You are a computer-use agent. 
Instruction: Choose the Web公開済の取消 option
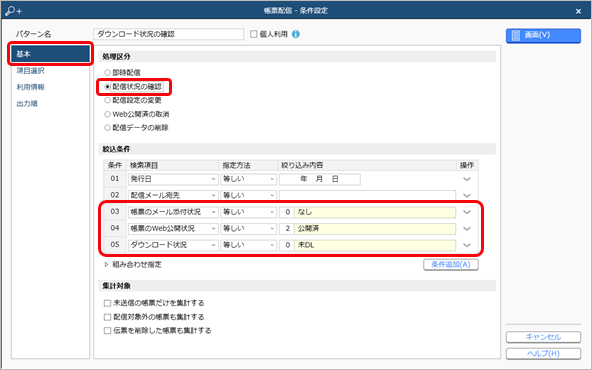107,114
